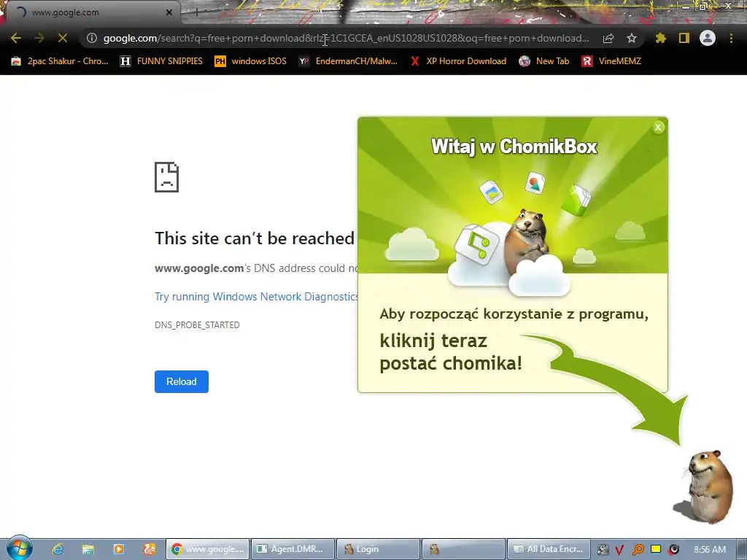Stop page loading with the X button
The image size is (747, 560).
click(63, 38)
